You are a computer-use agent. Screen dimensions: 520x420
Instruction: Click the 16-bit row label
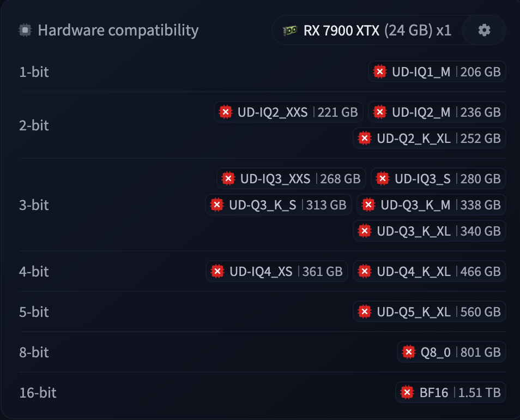(38, 393)
